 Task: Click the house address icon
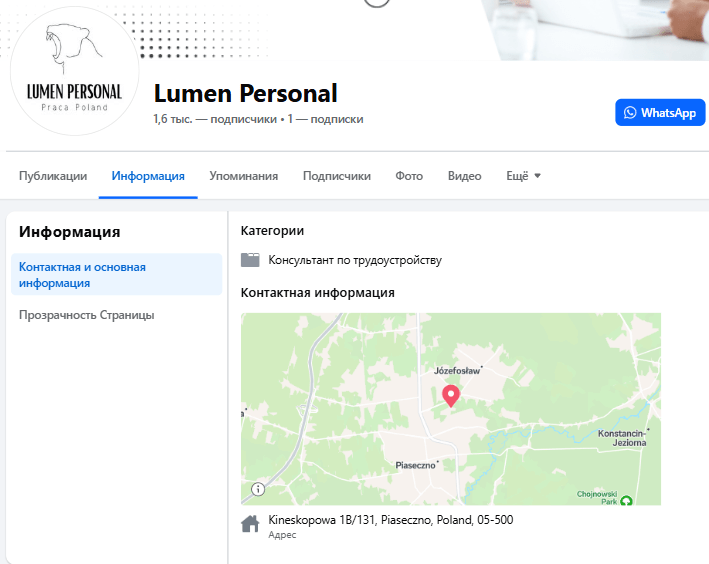250,524
